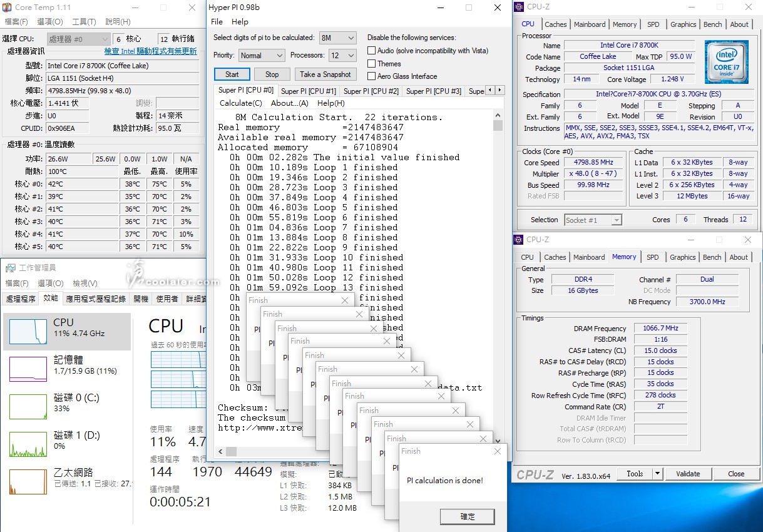
Task: Click the Super PI horizontal scrollbar thumb
Action: (x=232, y=451)
